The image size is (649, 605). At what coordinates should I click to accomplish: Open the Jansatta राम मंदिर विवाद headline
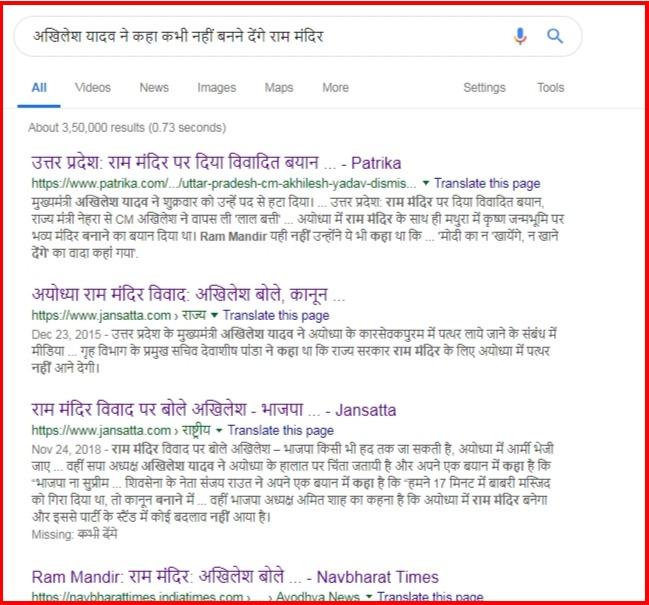pyautogui.click(x=214, y=410)
